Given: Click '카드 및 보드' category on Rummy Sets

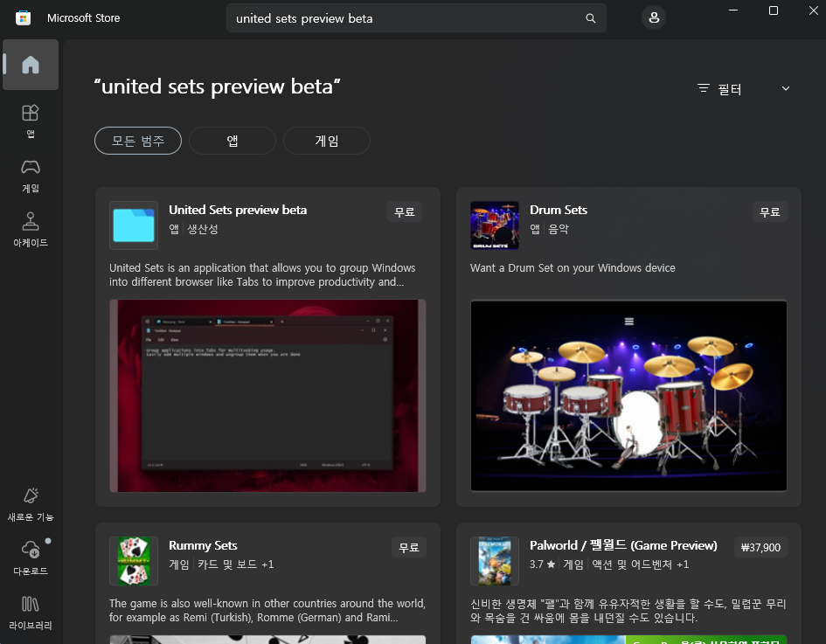Looking at the screenshot, I should 227,564.
